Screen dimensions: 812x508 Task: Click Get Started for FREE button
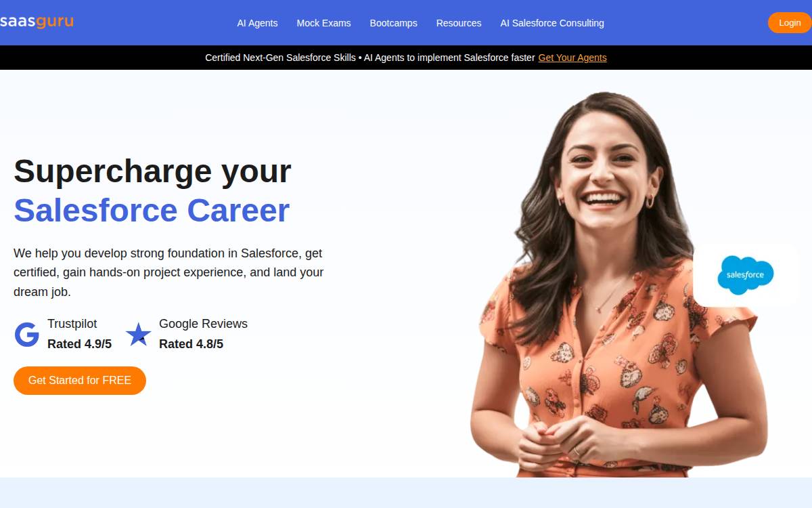[x=80, y=381]
